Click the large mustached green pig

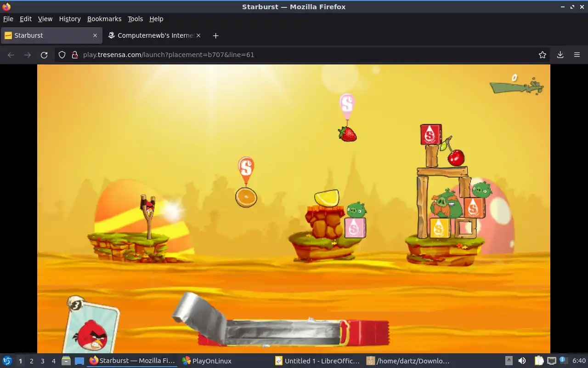(446, 204)
